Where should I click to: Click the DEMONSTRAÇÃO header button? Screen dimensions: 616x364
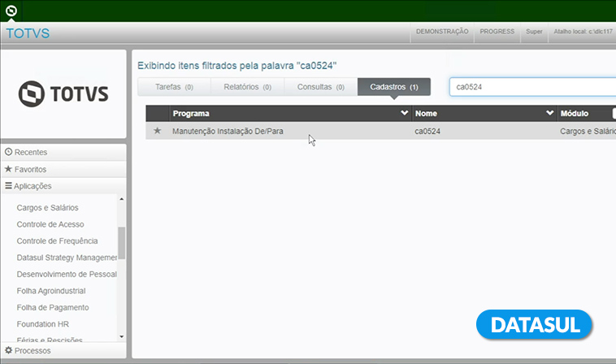pyautogui.click(x=442, y=32)
